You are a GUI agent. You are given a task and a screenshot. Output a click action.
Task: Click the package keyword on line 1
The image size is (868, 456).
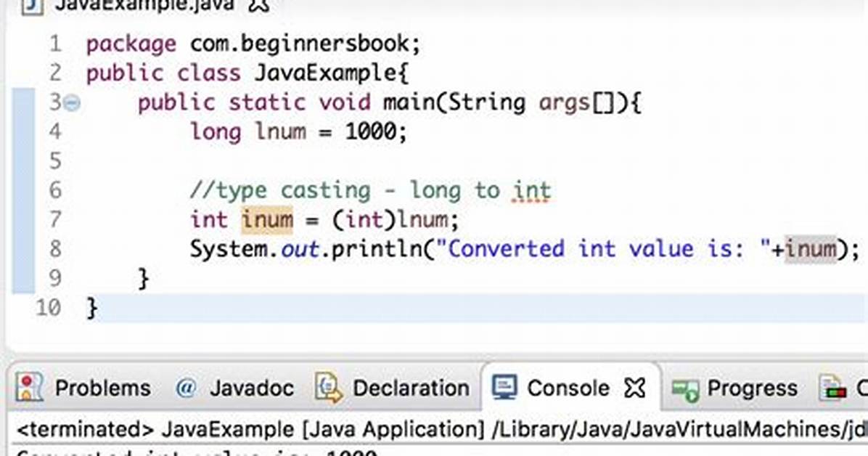(x=131, y=44)
